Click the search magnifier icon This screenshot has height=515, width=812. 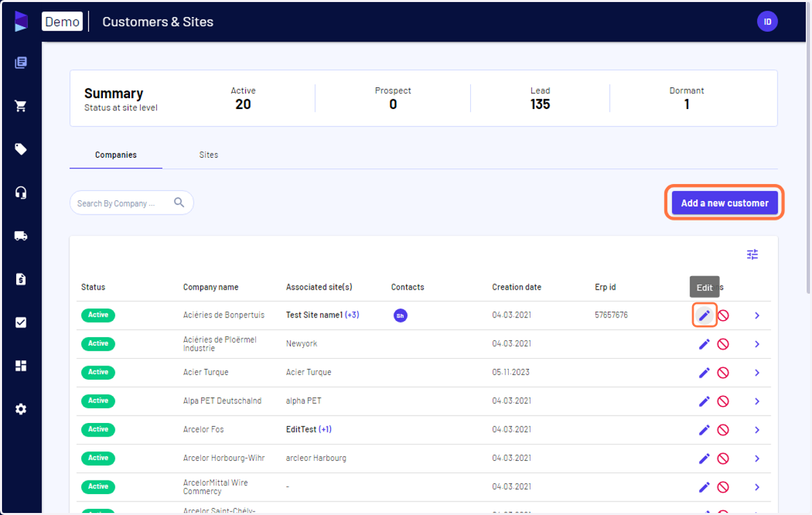pyautogui.click(x=179, y=202)
